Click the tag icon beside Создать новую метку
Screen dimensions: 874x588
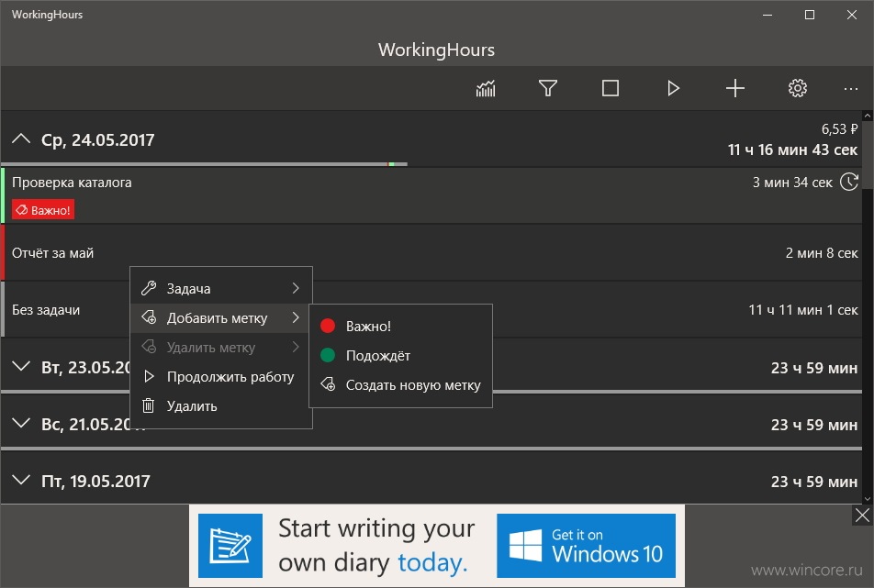pos(329,384)
